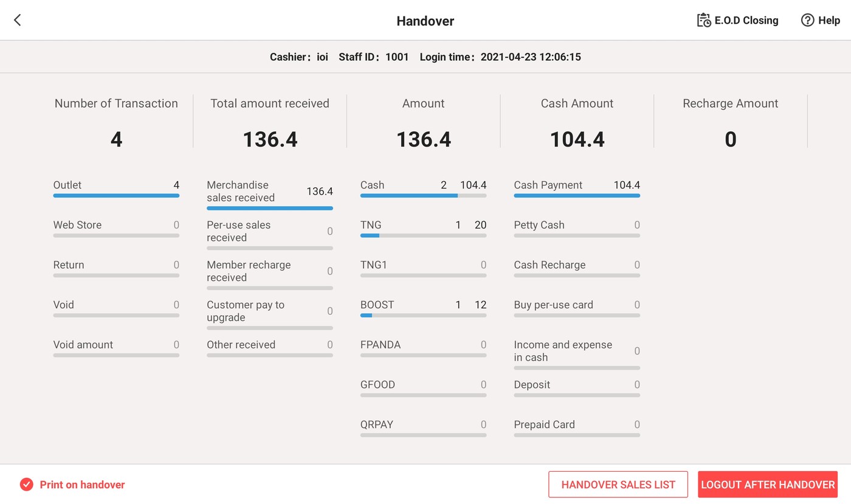Click Merchandise sales received row

pyautogui.click(x=270, y=195)
